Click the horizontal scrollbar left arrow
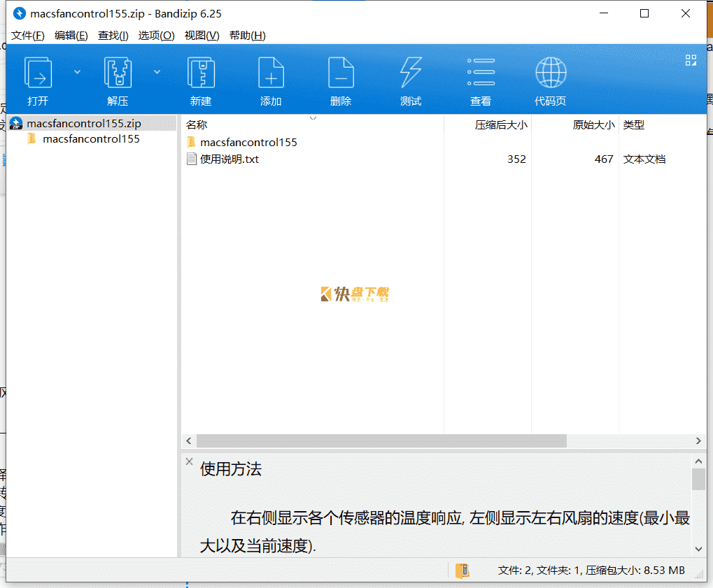 tap(189, 440)
